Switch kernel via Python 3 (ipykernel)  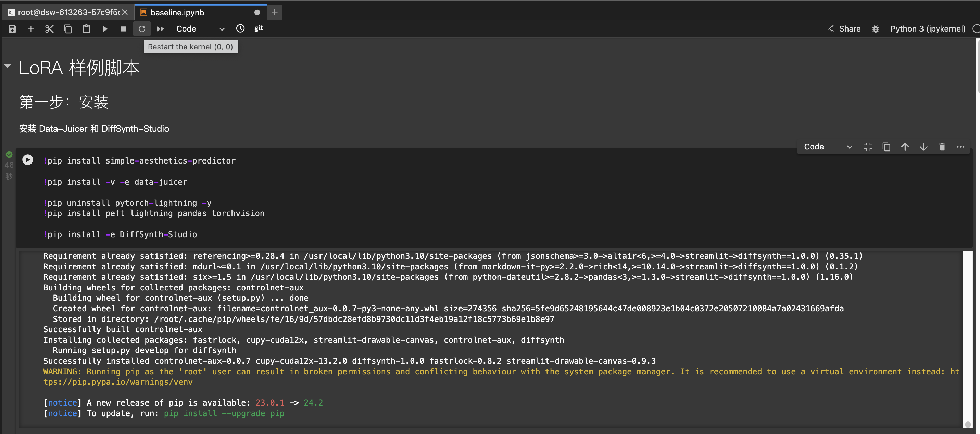(x=928, y=29)
